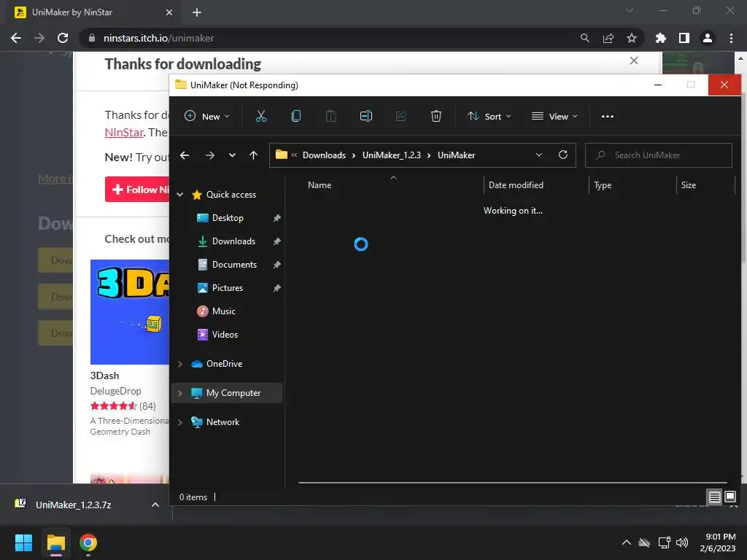The height and width of the screenshot is (560, 747).
Task: Click the Cut scissors icon in Explorer toolbar
Action: pyautogui.click(x=260, y=116)
